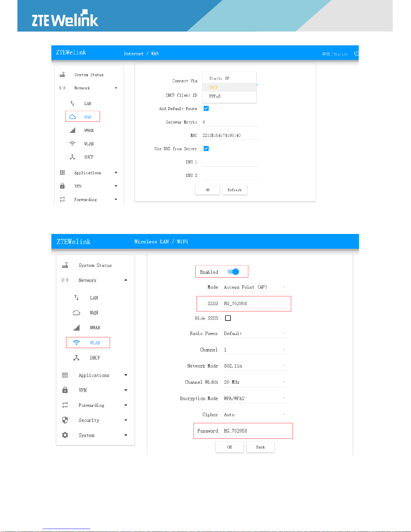This screenshot has width=411, height=532.
Task: Click Security shield icon in WiFi page sidebar
Action: click(x=65, y=420)
